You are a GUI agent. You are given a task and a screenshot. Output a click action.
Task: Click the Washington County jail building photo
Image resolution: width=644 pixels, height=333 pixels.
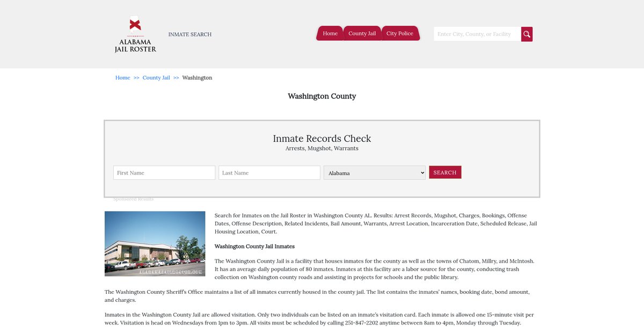coord(155,244)
